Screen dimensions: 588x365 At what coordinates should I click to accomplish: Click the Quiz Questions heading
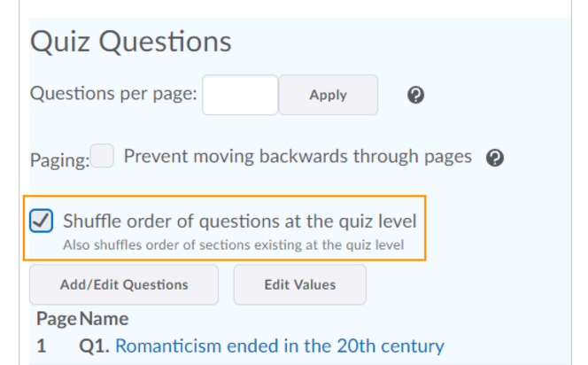coord(131,42)
